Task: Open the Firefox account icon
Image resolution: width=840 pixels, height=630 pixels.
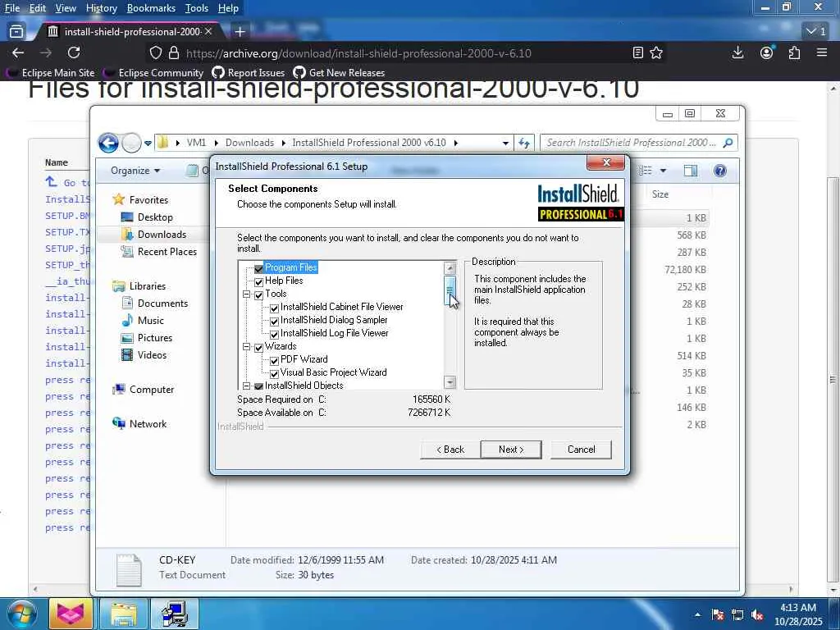Action: [767, 52]
